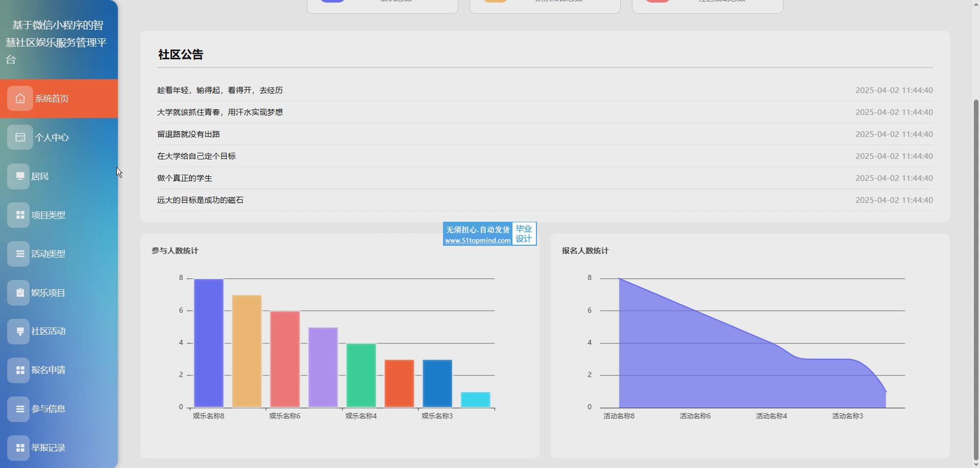
Task: Click the 活动类型 list icon
Action: pos(19,254)
